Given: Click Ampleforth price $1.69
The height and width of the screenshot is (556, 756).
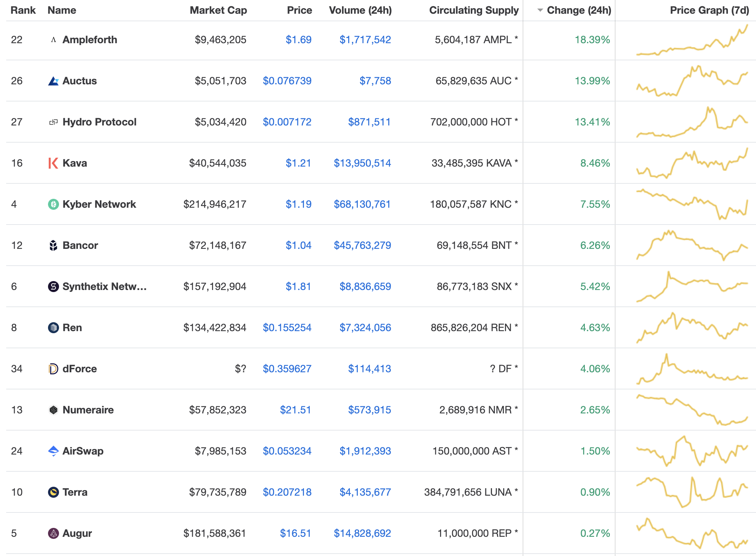Looking at the screenshot, I should [298, 40].
